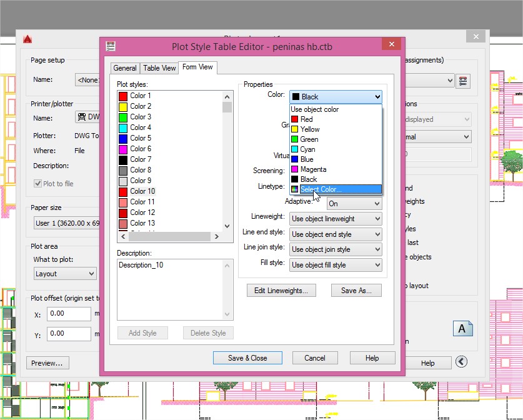Choose Use object color option
The height and width of the screenshot is (420, 523).
tap(336, 109)
